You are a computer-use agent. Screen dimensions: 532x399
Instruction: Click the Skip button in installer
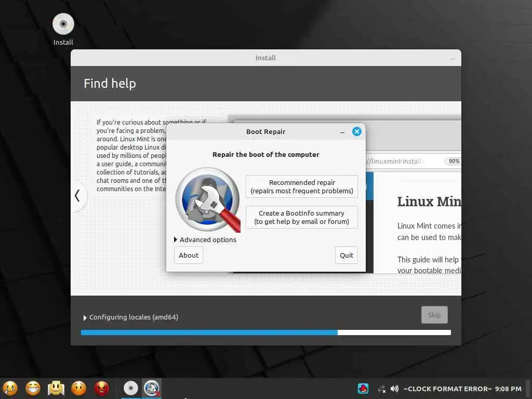click(434, 315)
